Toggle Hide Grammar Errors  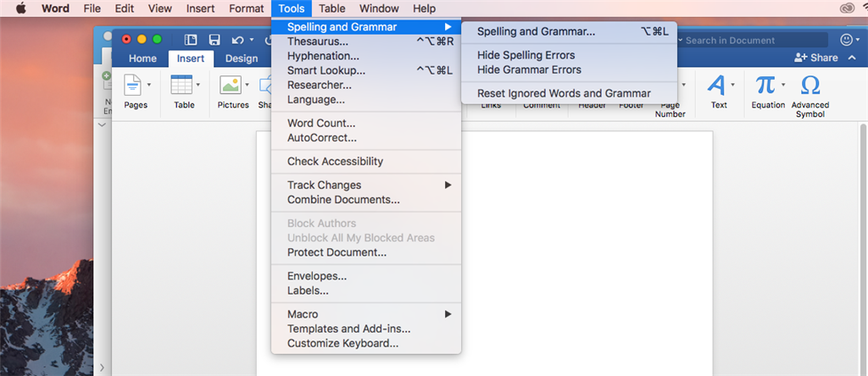point(569,69)
